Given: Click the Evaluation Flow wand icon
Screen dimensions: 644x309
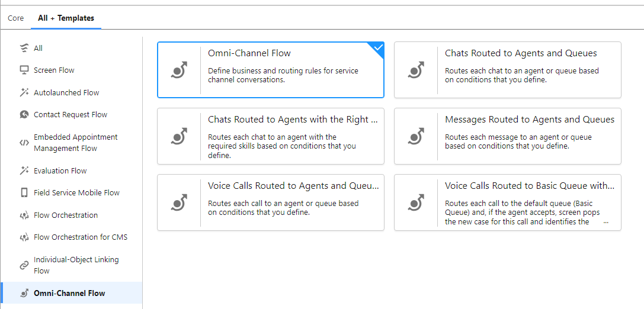Looking at the screenshot, I should point(24,170).
